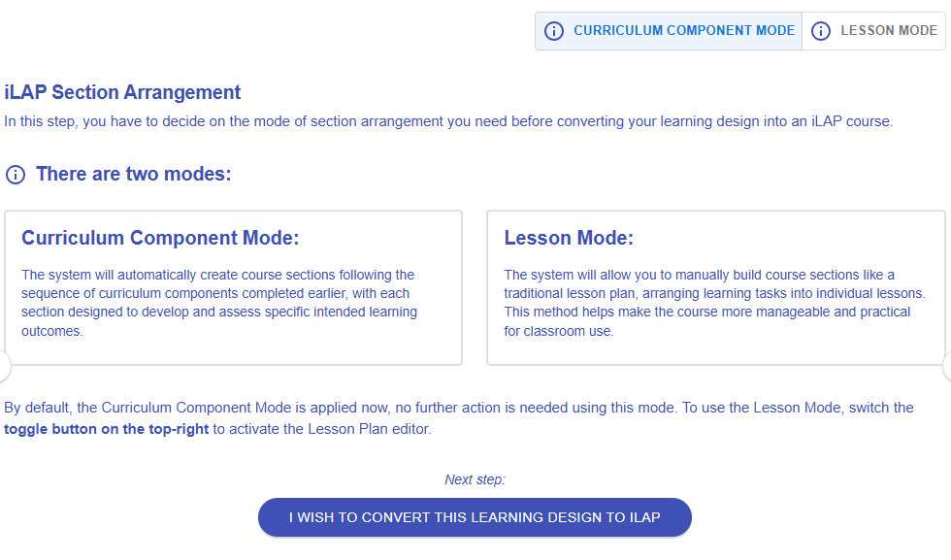This screenshot has width=951, height=560.
Task: Click the 'In this step, you have to decide' sentence
Action: (448, 121)
